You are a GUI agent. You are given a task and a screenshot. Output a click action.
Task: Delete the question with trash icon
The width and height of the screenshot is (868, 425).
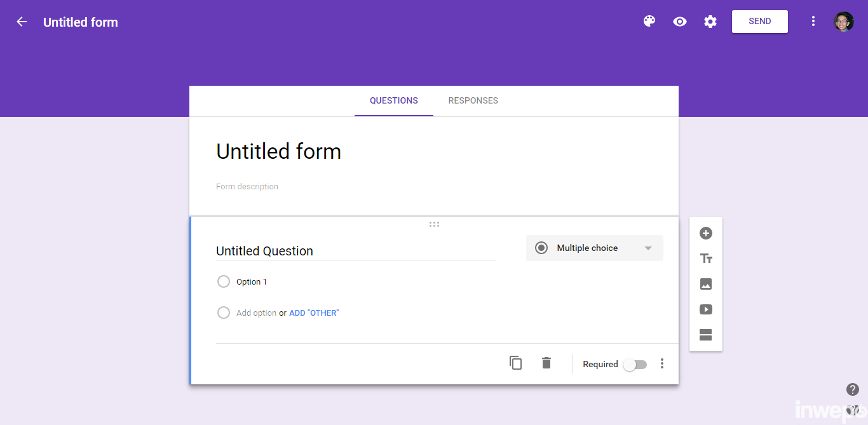tap(546, 363)
